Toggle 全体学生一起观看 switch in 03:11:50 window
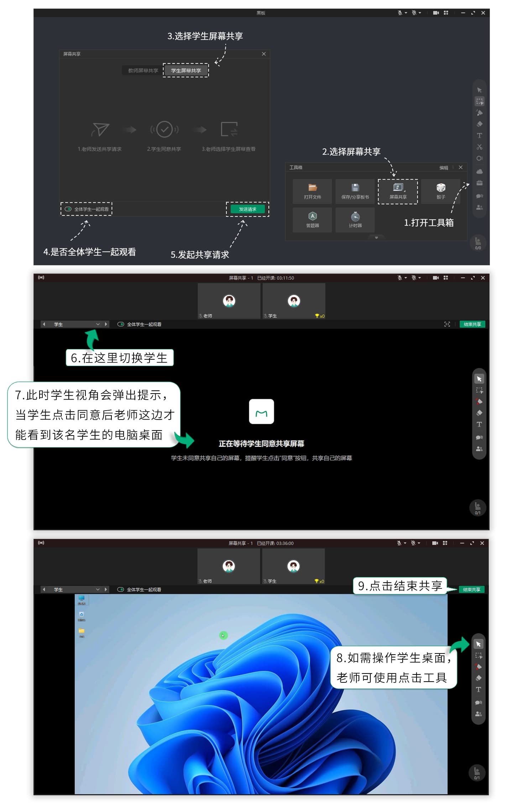Viewport: 507px width, 812px height. click(121, 324)
